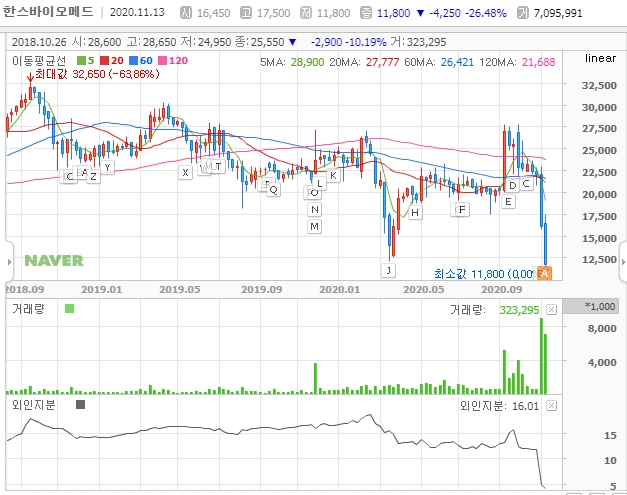Click the 최소값 11,800 annotation
The width and height of the screenshot is (627, 495).
pyautogui.click(x=485, y=274)
